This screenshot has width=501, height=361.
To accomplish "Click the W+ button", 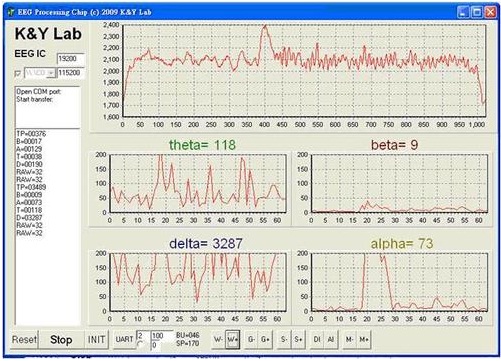I will click(x=232, y=339).
